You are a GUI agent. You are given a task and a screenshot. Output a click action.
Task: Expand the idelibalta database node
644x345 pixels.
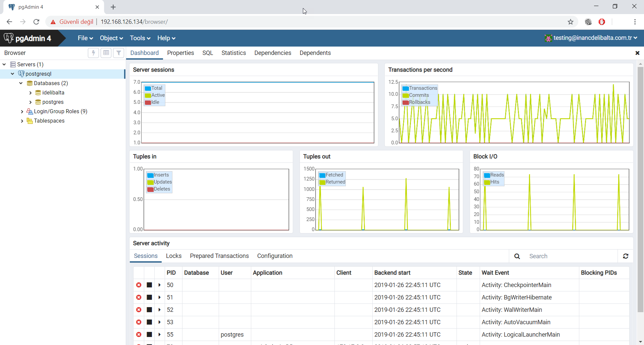point(31,93)
